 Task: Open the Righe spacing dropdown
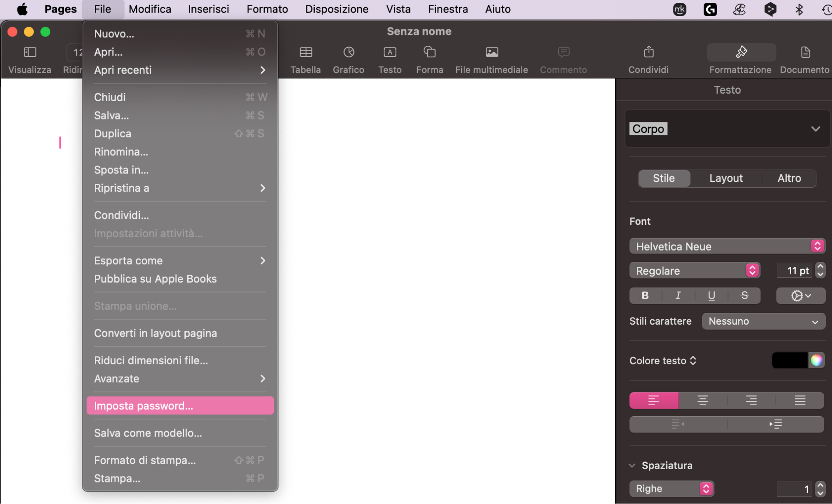pyautogui.click(x=672, y=489)
